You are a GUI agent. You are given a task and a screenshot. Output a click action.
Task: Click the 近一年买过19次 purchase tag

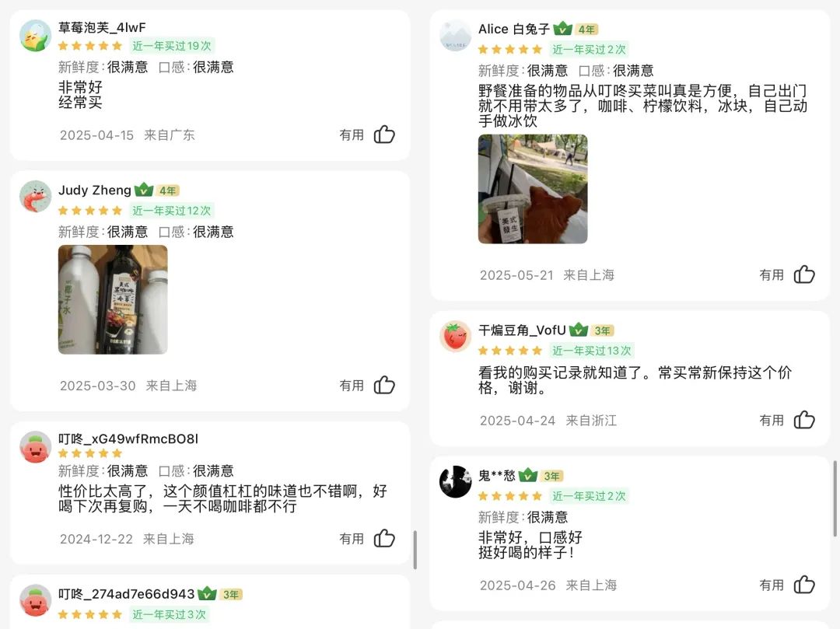click(171, 46)
